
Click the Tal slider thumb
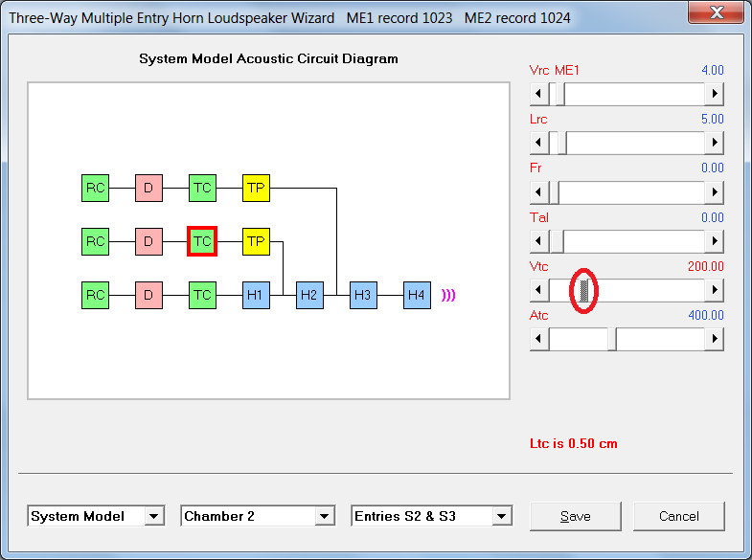point(557,241)
